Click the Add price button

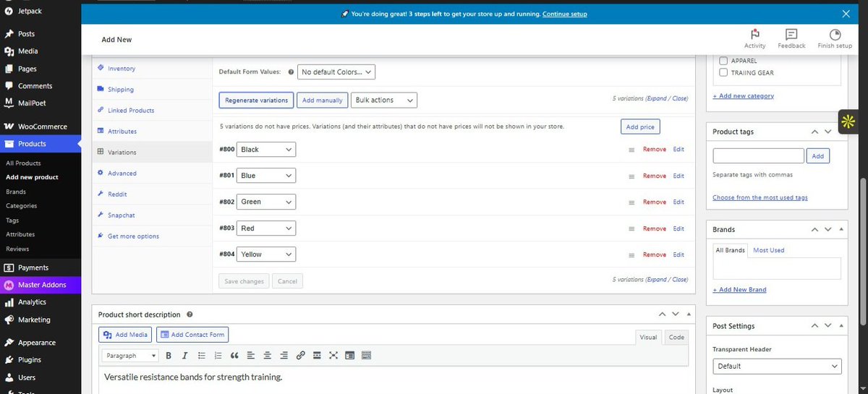pyautogui.click(x=640, y=127)
